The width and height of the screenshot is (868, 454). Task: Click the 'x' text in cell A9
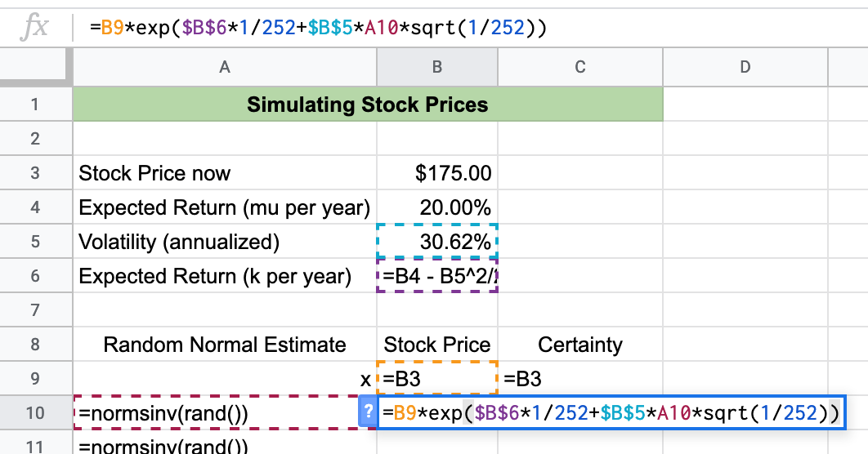click(x=365, y=380)
